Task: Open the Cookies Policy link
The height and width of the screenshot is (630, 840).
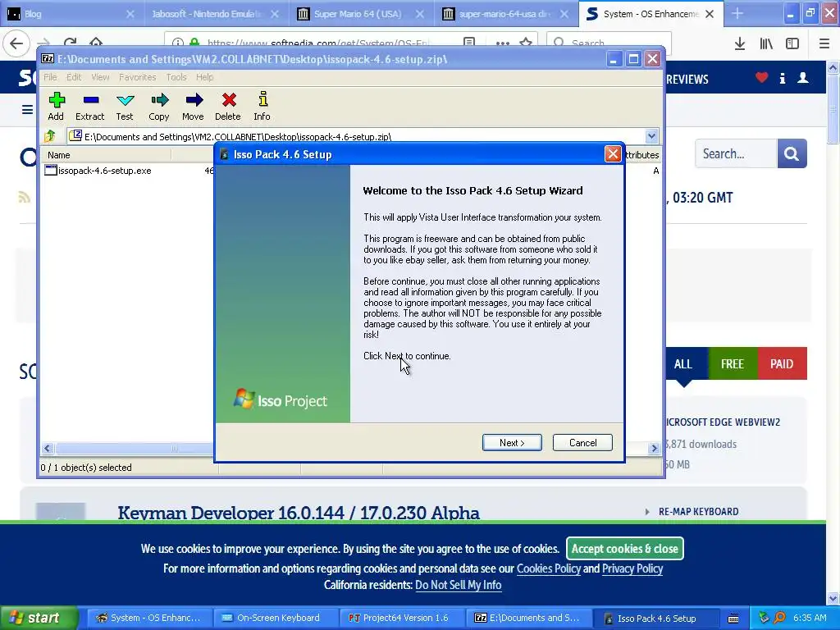Action: [549, 568]
